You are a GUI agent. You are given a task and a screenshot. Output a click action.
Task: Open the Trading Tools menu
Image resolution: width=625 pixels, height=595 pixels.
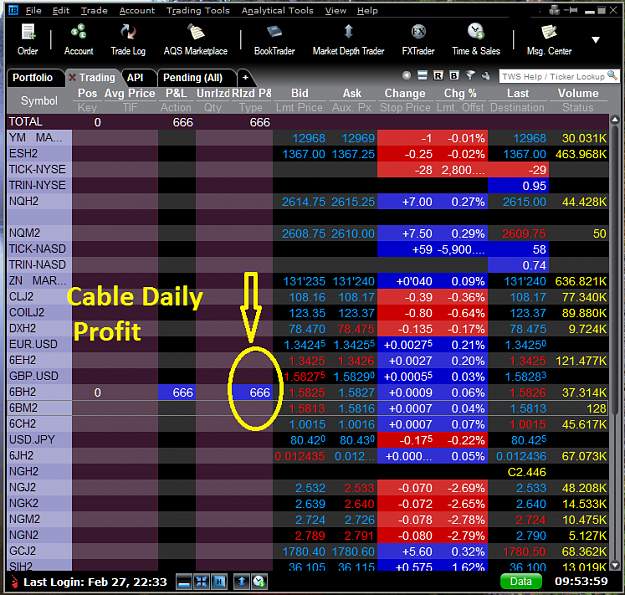pyautogui.click(x=198, y=11)
